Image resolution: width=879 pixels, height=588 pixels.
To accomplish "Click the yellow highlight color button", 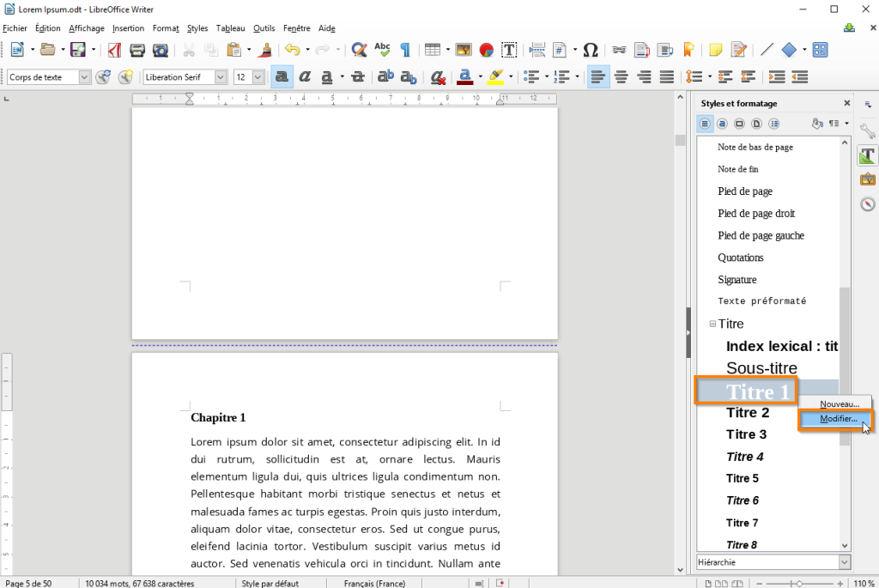I will point(494,77).
